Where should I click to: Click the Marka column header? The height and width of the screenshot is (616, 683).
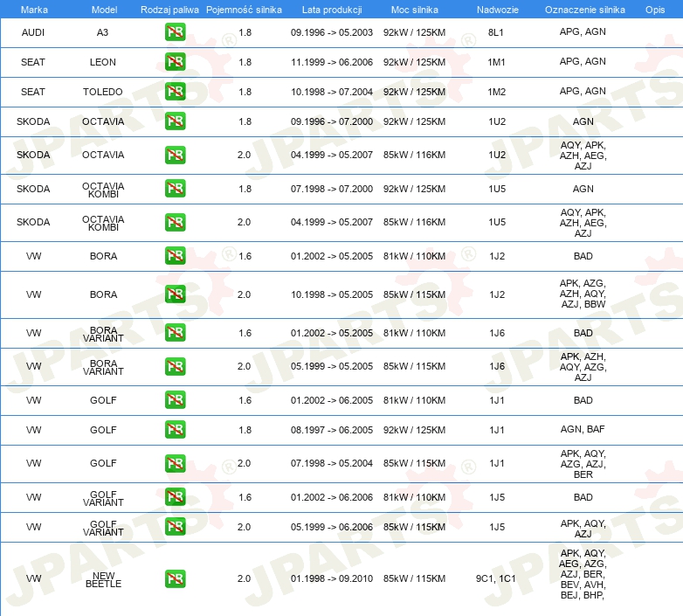34,10
